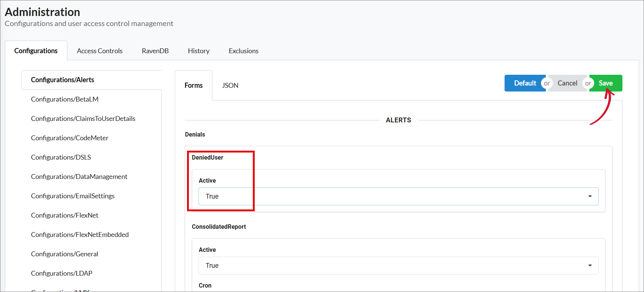Save the configuration changes
644x292 pixels.
(606, 83)
